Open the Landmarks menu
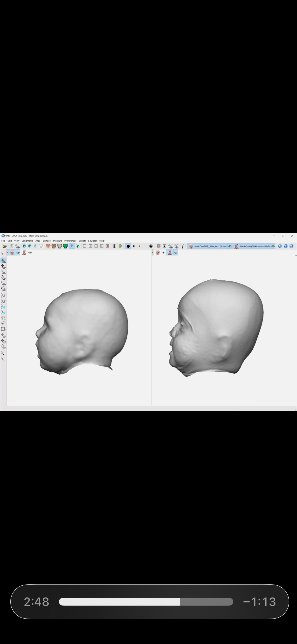The image size is (297, 644). [x=27, y=241]
